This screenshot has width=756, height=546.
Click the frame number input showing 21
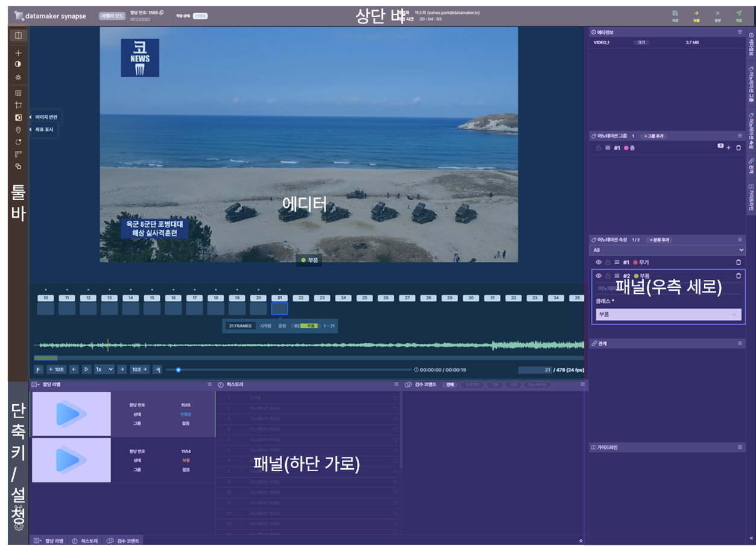click(x=535, y=370)
